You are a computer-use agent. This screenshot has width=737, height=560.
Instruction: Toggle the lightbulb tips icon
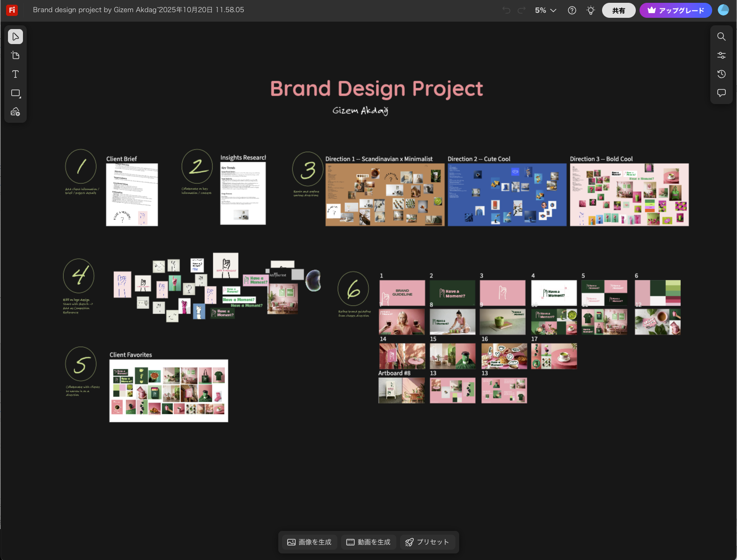[591, 10]
